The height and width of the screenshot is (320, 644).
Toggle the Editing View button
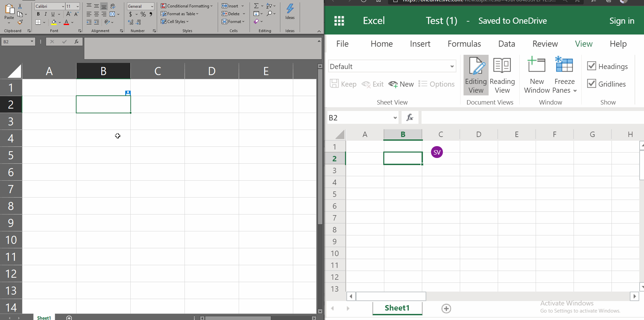476,75
